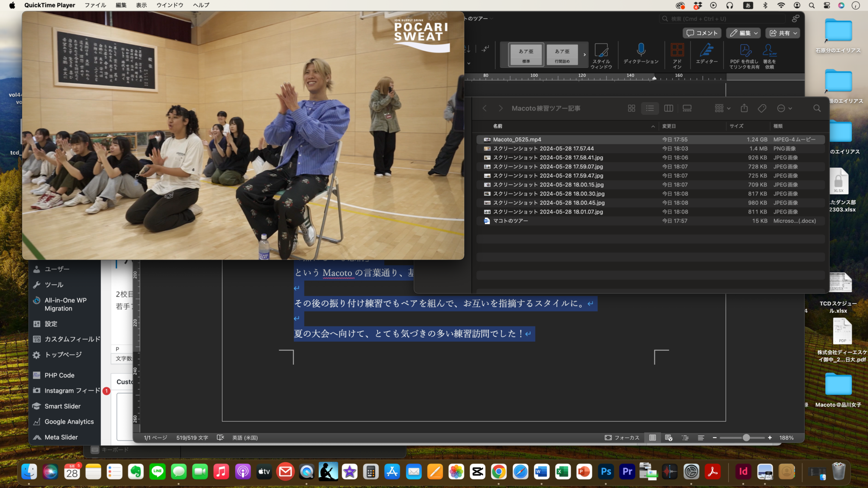
Task: Toggle Focus mode in status bar
Action: pos(622,438)
